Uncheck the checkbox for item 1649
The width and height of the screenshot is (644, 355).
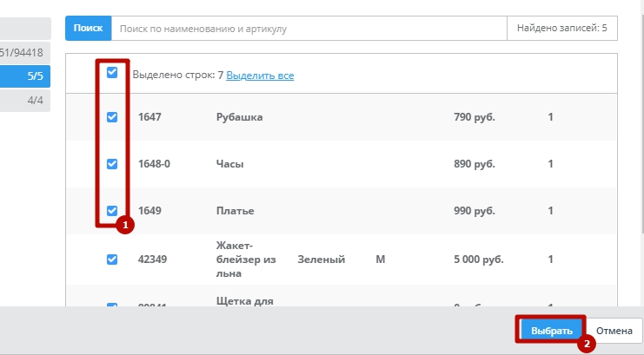[x=112, y=210]
